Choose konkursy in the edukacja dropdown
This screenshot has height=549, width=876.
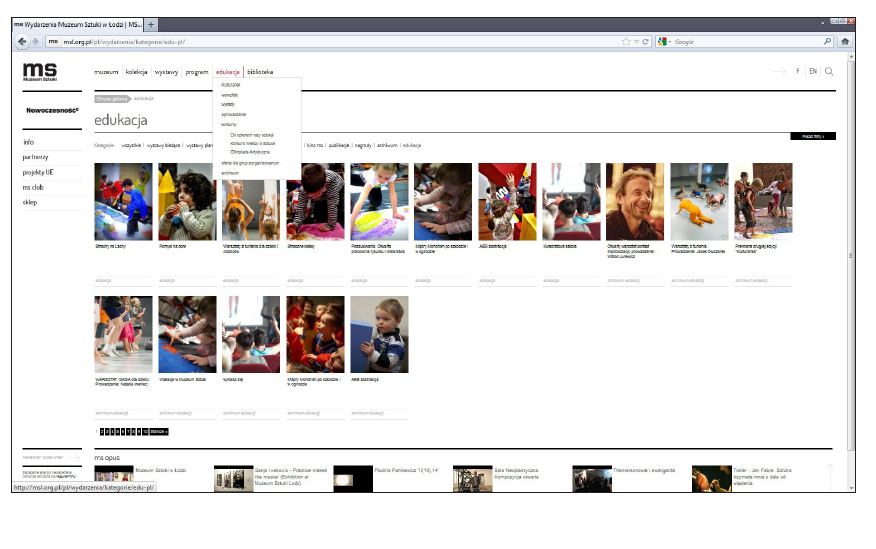coord(229,125)
